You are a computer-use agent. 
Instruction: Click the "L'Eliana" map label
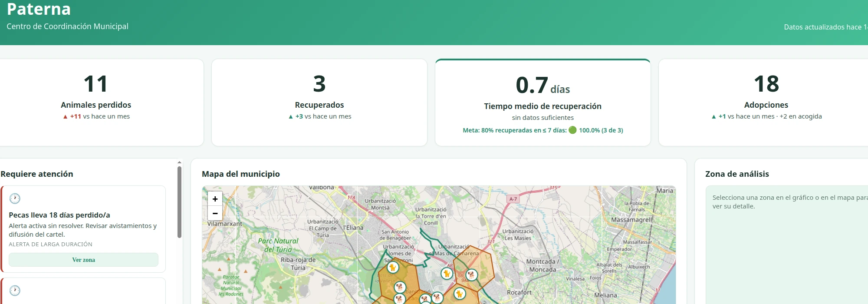[353, 228]
